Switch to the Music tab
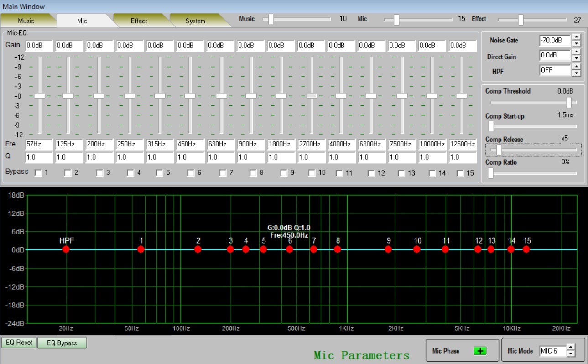The height and width of the screenshot is (364, 588). pos(26,21)
